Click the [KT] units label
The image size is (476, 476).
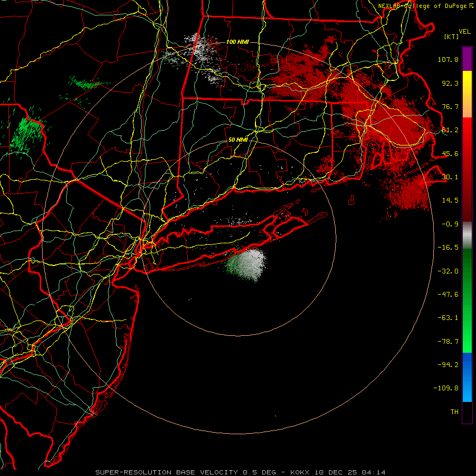click(x=452, y=36)
